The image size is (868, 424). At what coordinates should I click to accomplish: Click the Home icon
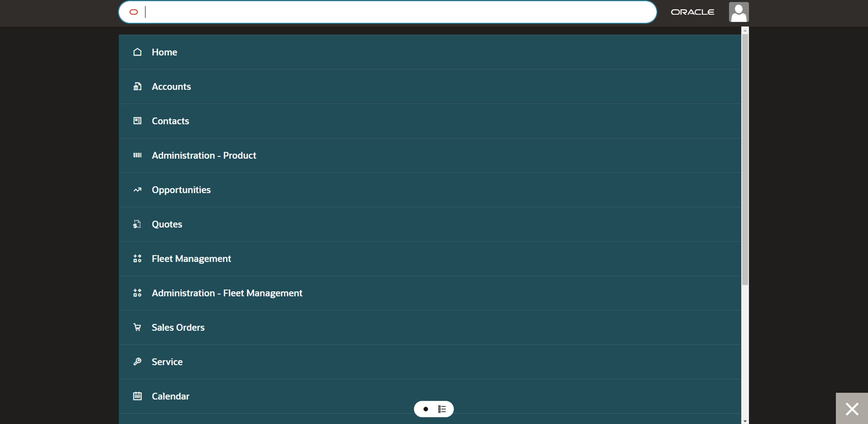(x=137, y=52)
